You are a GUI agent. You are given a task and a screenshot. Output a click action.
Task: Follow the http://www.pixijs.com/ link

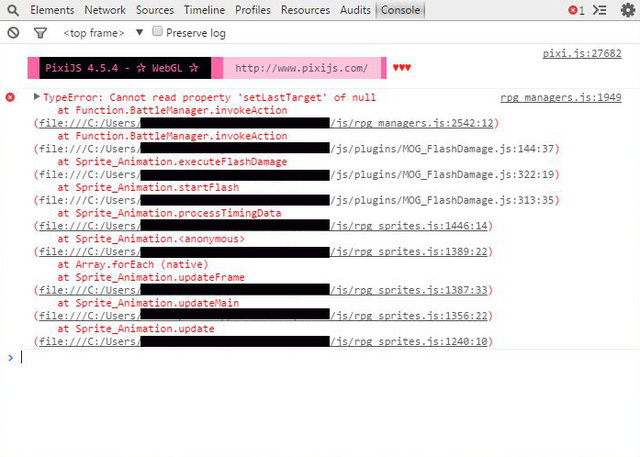(x=301, y=68)
